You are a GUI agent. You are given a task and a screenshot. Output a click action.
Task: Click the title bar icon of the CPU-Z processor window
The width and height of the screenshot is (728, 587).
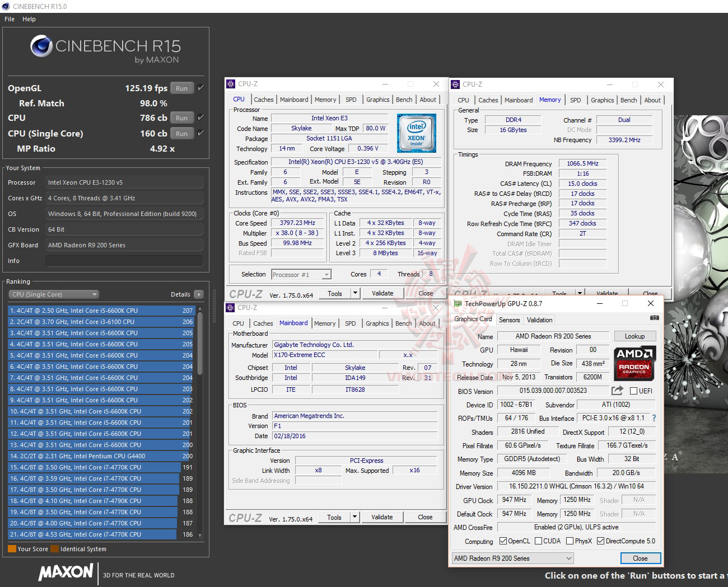(x=231, y=84)
